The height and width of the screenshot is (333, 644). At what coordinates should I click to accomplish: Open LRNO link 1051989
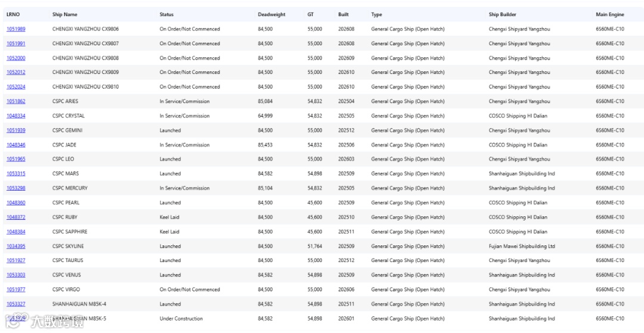(16, 29)
